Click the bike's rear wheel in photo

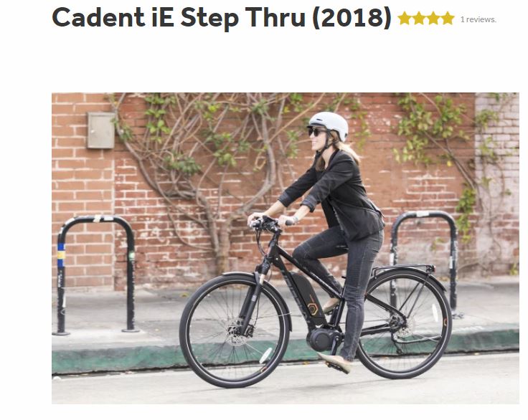[x=404, y=324]
